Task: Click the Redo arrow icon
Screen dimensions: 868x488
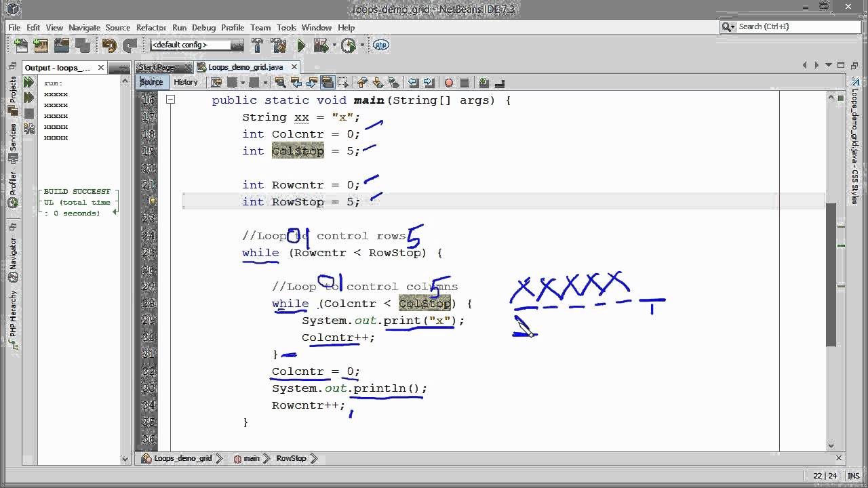Action: coord(129,45)
